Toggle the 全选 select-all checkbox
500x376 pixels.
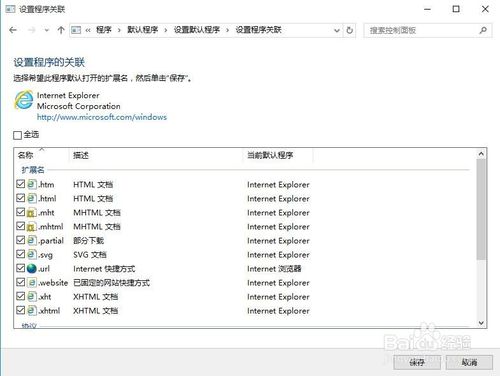pos(17,135)
